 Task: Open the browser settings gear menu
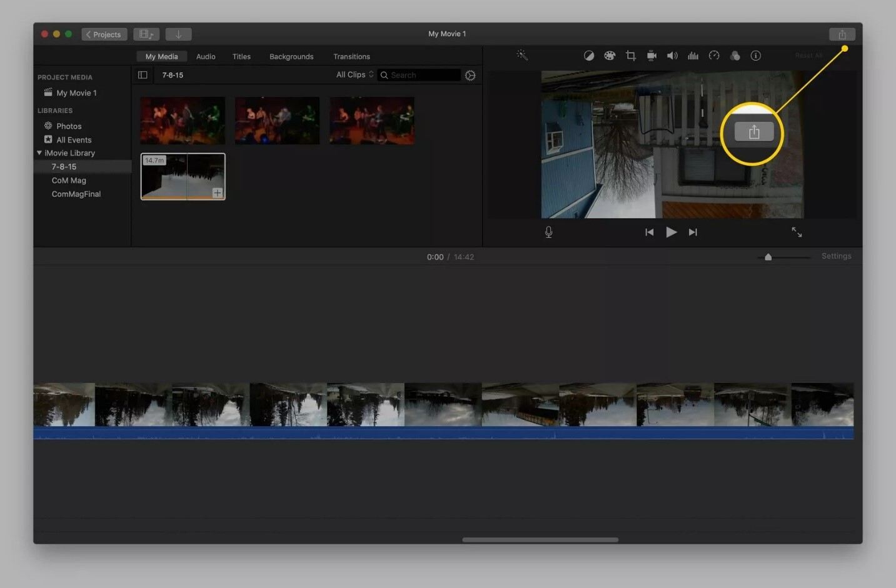pos(470,75)
